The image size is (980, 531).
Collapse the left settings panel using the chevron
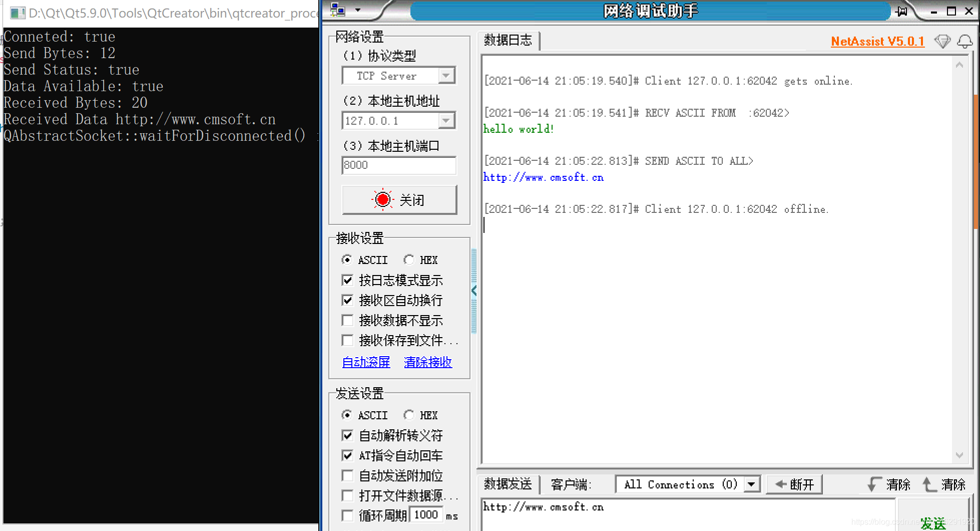(474, 291)
